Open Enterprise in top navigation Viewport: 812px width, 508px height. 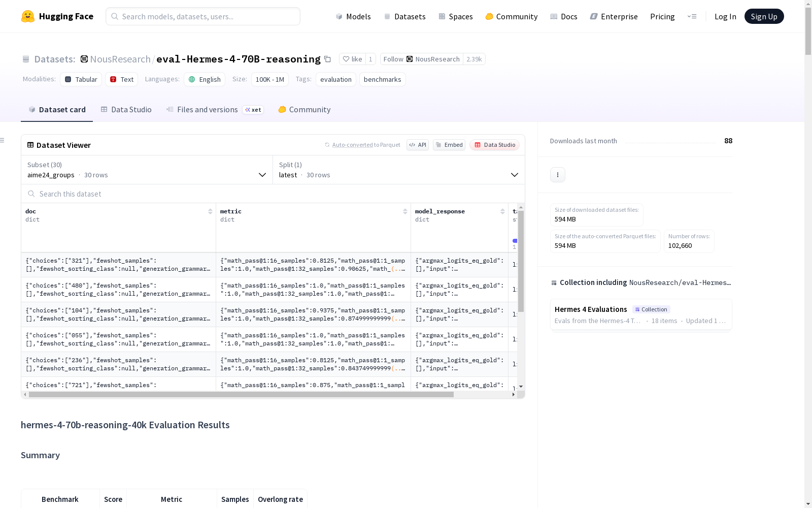tap(614, 16)
